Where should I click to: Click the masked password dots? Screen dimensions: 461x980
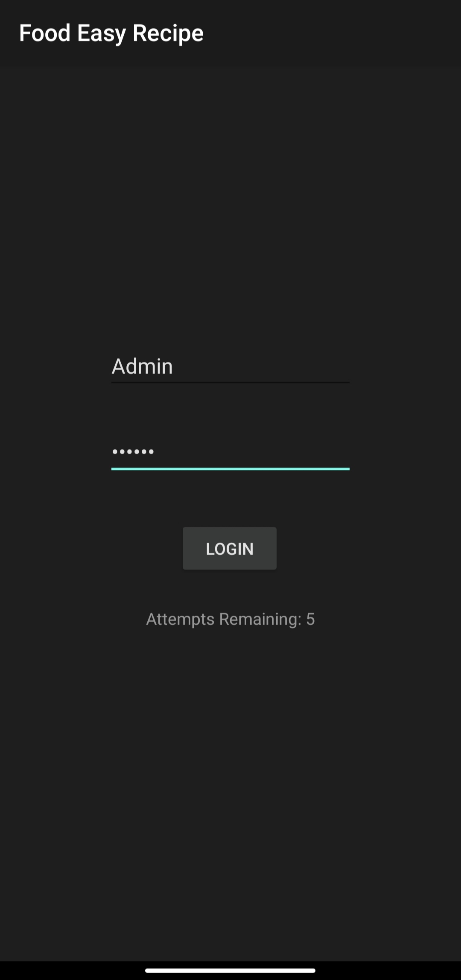point(133,452)
